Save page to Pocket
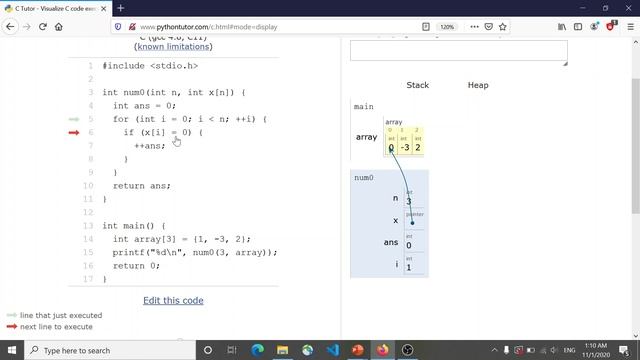Image resolution: width=640 pixels, height=360 pixels. tap(489, 27)
